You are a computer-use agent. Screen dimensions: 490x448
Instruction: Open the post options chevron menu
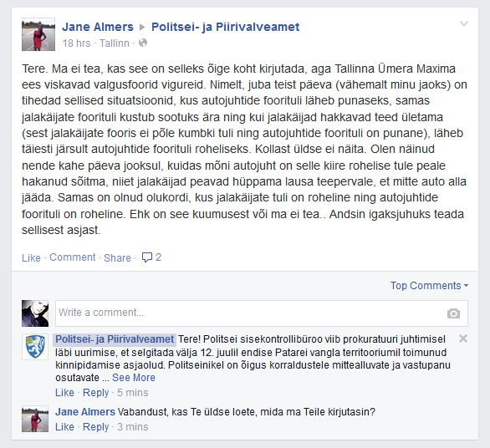pos(464,23)
